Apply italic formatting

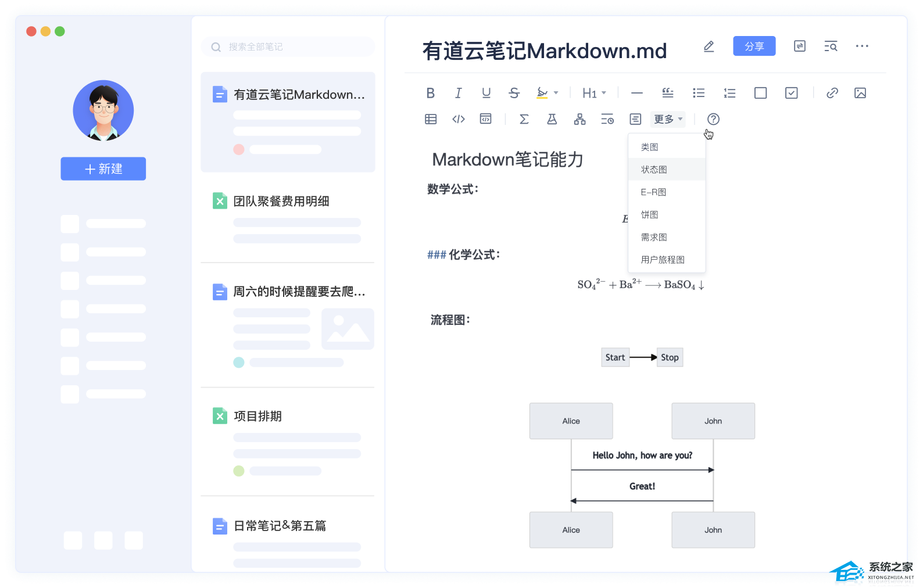click(458, 93)
